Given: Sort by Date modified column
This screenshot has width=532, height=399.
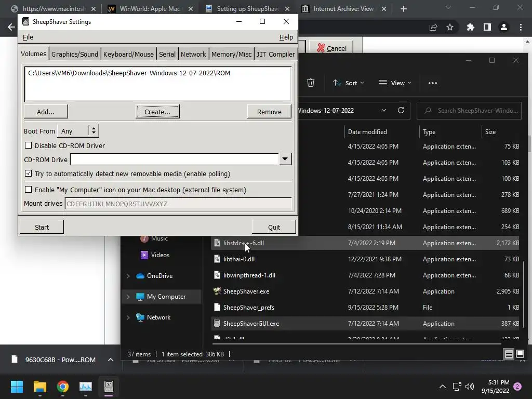Looking at the screenshot, I should pos(367,131).
